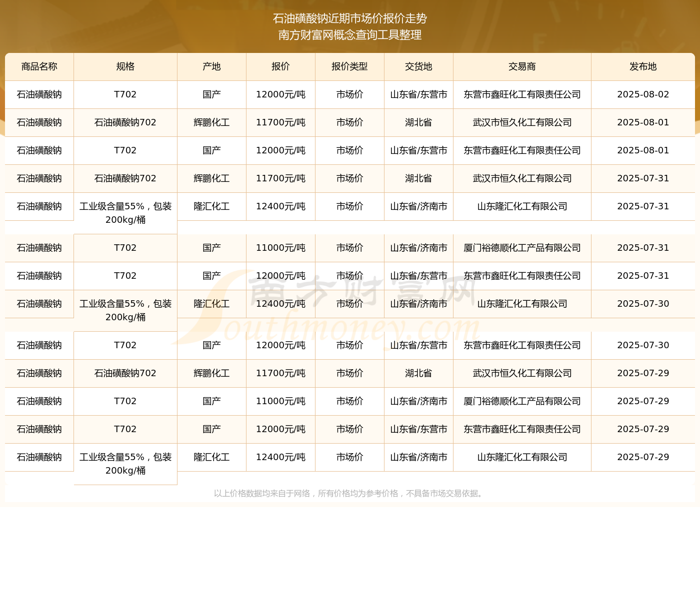Click 12000元/吨 in the 2025-07-30 row
This screenshot has width=700, height=602.
[280, 345]
